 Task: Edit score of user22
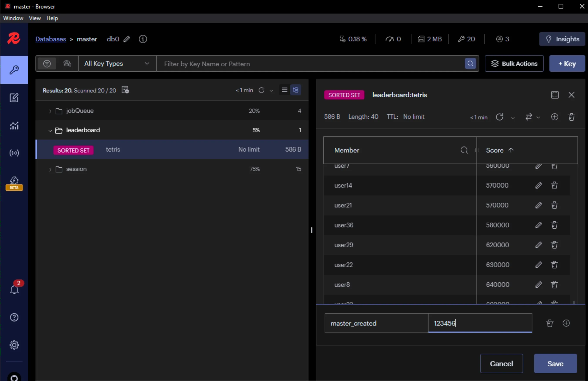539,265
